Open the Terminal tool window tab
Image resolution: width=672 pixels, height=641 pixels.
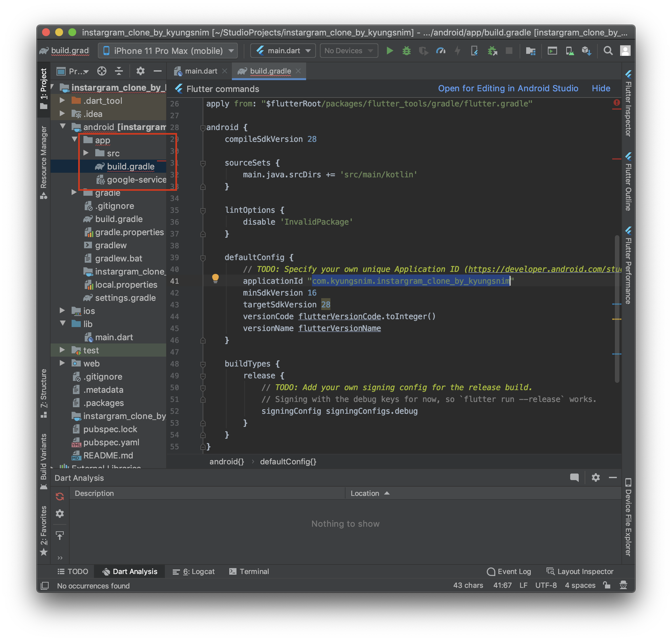click(249, 571)
